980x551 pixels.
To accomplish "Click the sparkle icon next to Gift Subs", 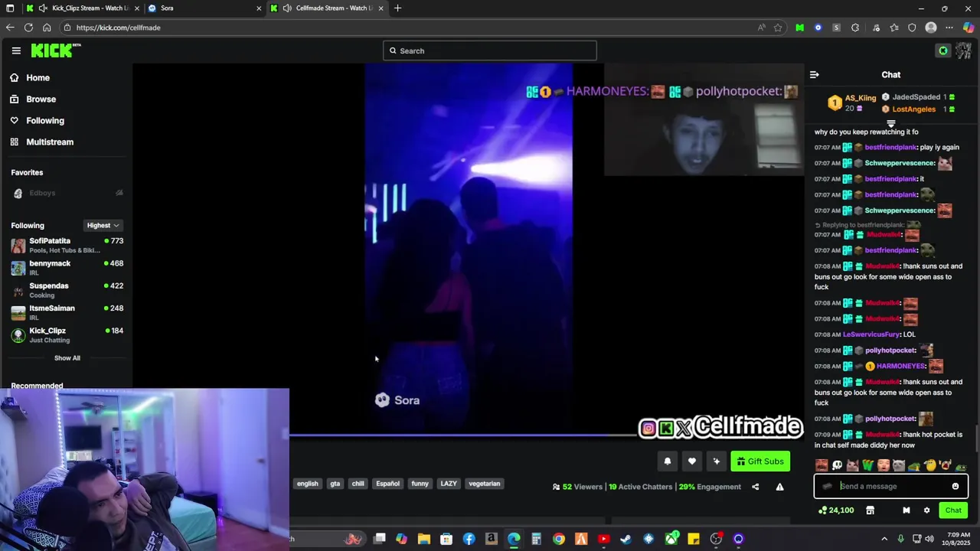I will pos(716,461).
